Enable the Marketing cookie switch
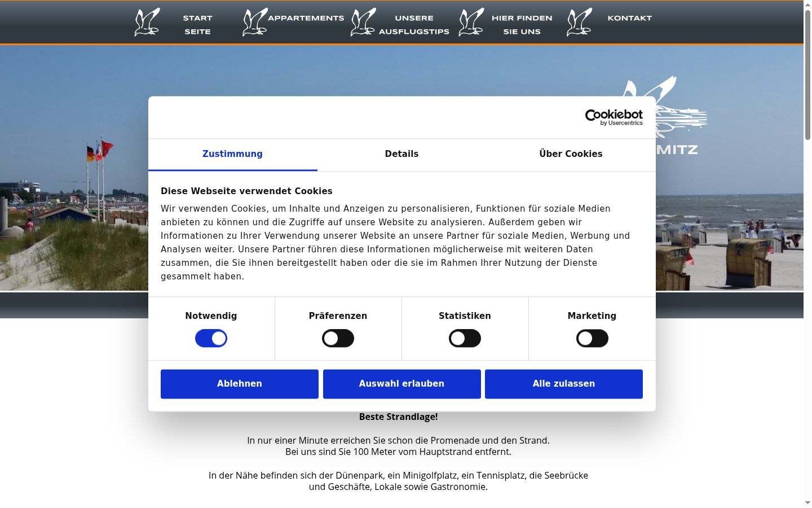812x508 pixels. pos(592,339)
